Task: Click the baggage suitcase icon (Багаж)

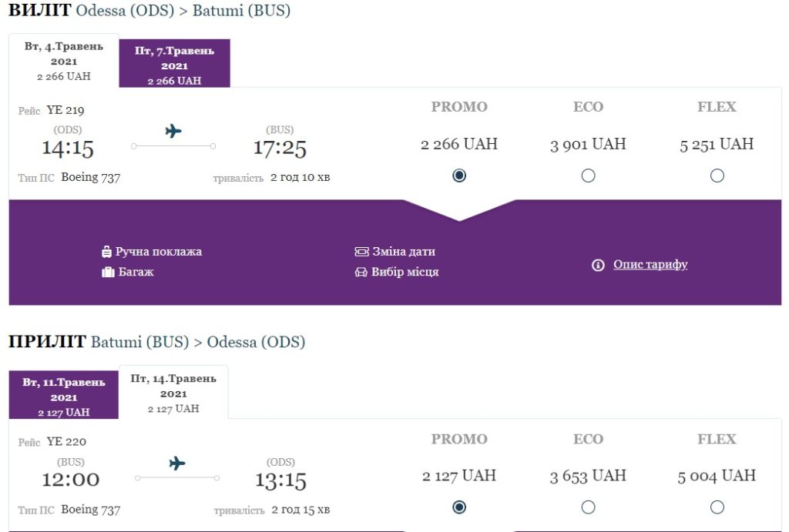Action: coord(108,272)
